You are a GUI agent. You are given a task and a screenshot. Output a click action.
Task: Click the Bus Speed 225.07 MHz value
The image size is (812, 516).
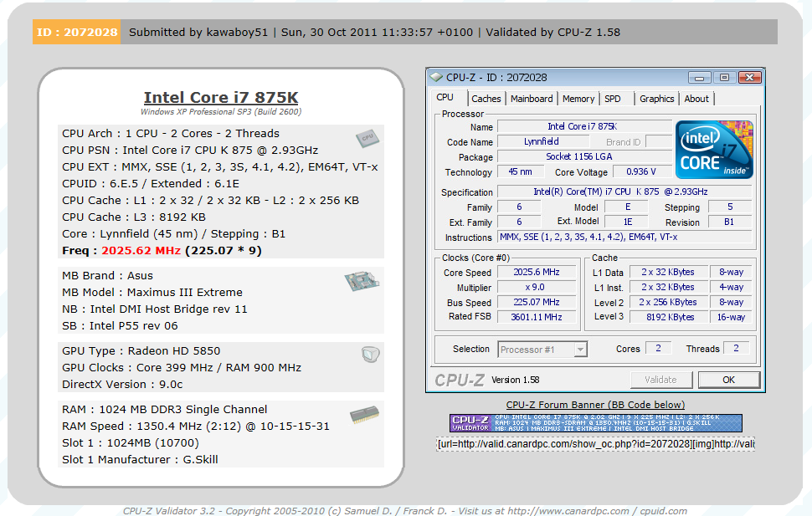point(537,302)
